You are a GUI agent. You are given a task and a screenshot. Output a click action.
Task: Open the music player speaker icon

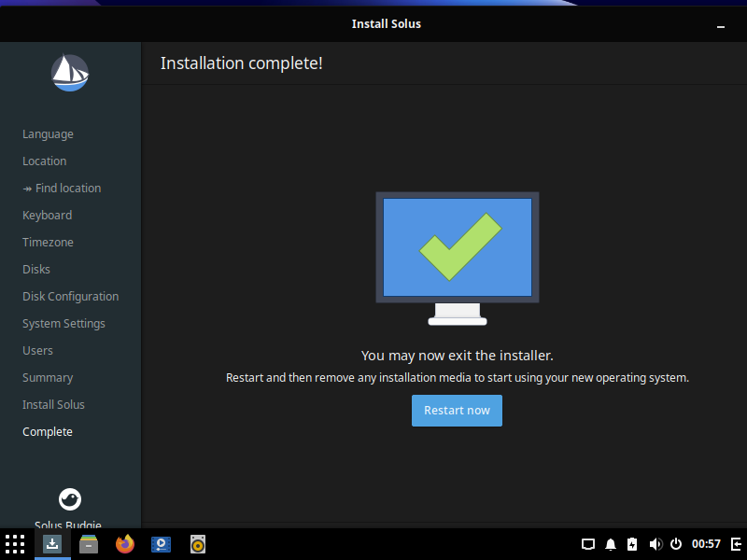pyautogui.click(x=198, y=544)
